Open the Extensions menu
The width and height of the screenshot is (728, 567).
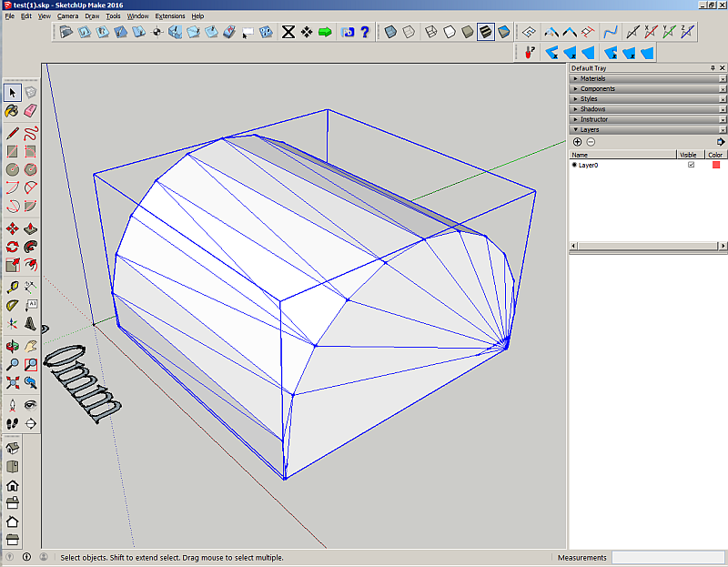click(x=169, y=16)
